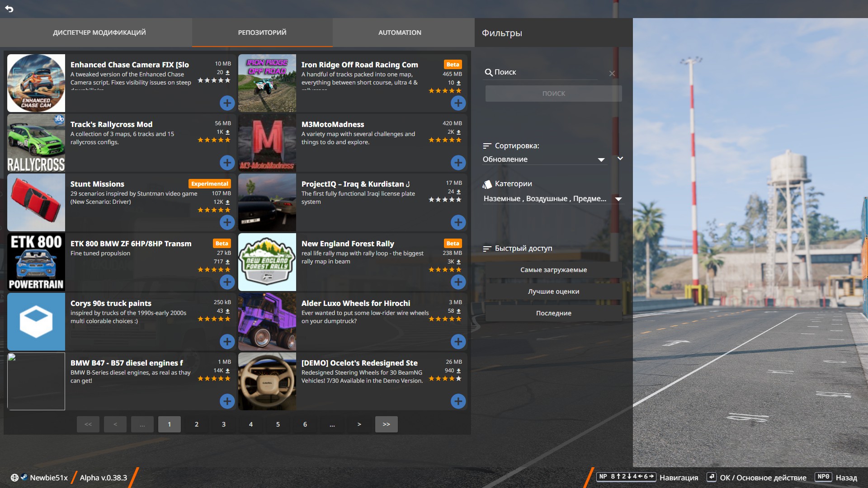
Task: Open M3MotoMadness mod title
Action: [333, 124]
